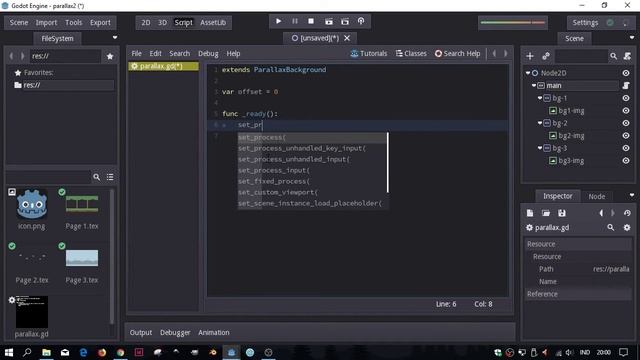Play the edited scene
The height and width of the screenshot is (360, 640).
(329, 21)
